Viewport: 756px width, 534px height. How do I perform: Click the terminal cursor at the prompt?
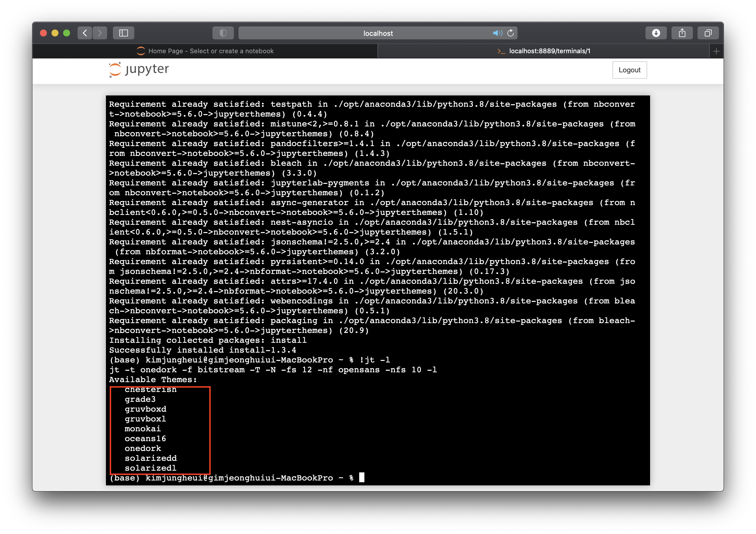362,477
